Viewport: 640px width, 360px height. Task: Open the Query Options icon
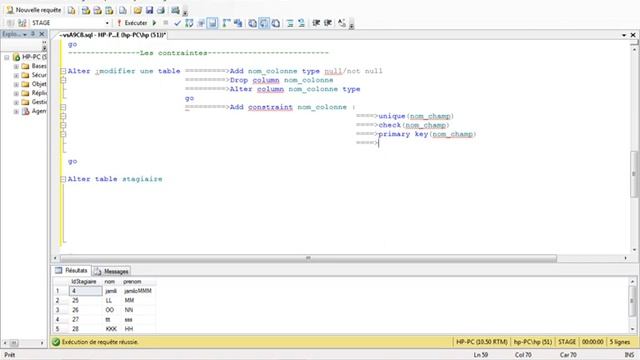pos(201,23)
